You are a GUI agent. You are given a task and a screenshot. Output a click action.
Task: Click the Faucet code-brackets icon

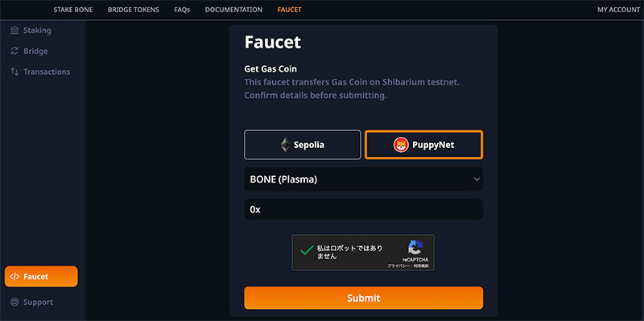click(x=14, y=277)
